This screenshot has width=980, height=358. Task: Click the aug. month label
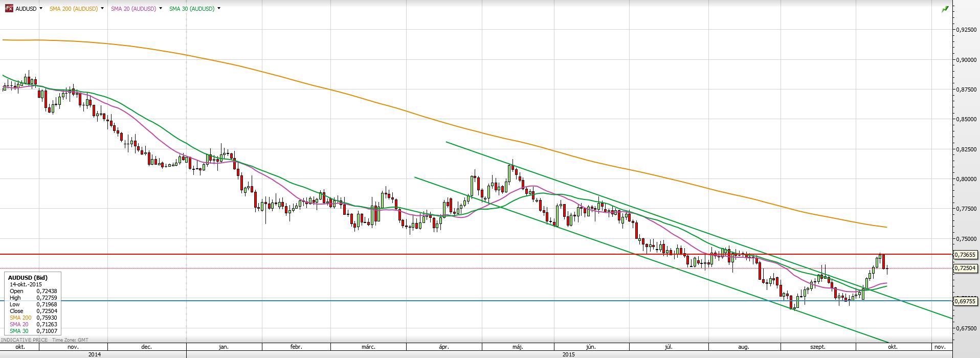744,347
